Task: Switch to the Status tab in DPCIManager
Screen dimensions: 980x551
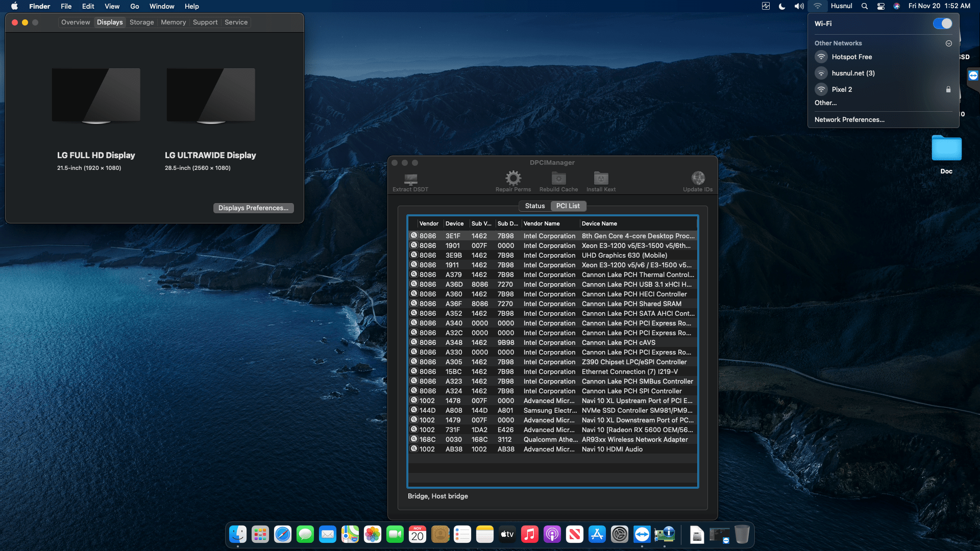Action: [534, 206]
